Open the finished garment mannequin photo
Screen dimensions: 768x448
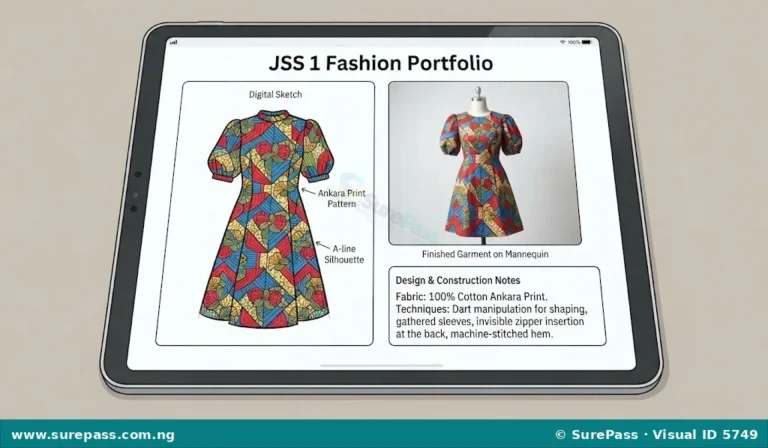tap(484, 163)
